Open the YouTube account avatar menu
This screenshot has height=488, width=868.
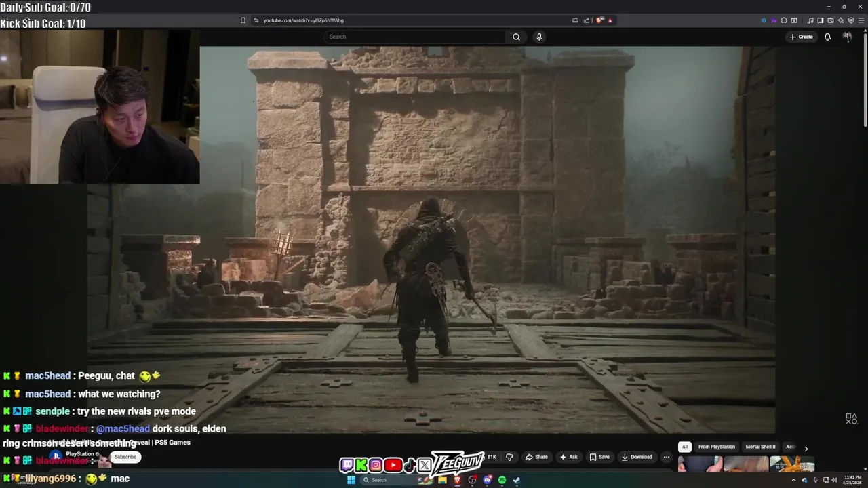tap(847, 37)
